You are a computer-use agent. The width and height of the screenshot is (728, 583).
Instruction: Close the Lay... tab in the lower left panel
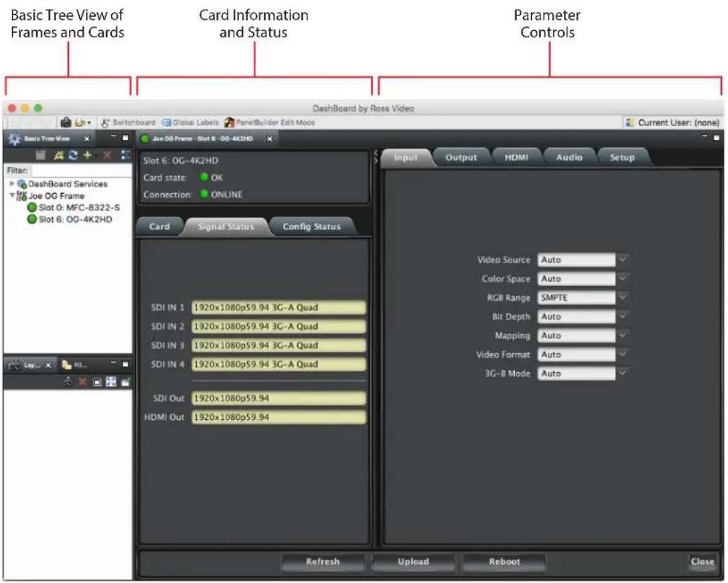click(48, 366)
